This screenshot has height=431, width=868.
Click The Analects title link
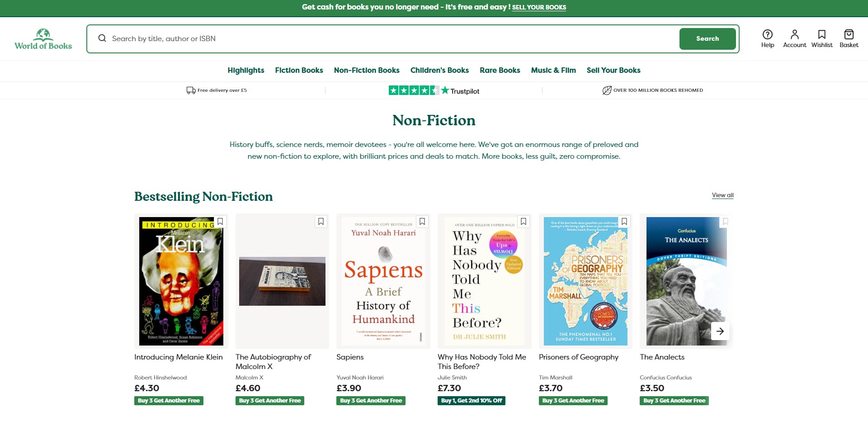(662, 357)
